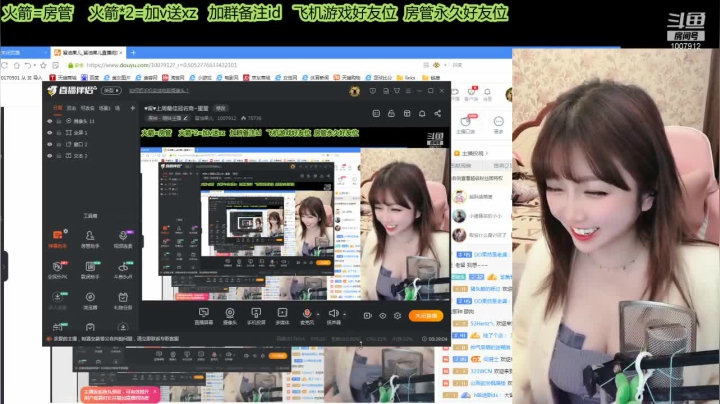
Task: Open the bell notification icon above the preview
Action: 422,113
